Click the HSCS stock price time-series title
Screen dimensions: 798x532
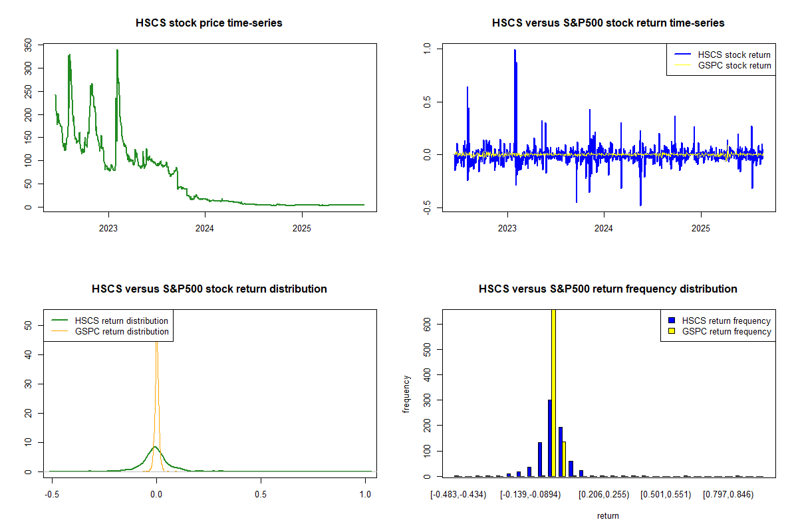(x=209, y=23)
